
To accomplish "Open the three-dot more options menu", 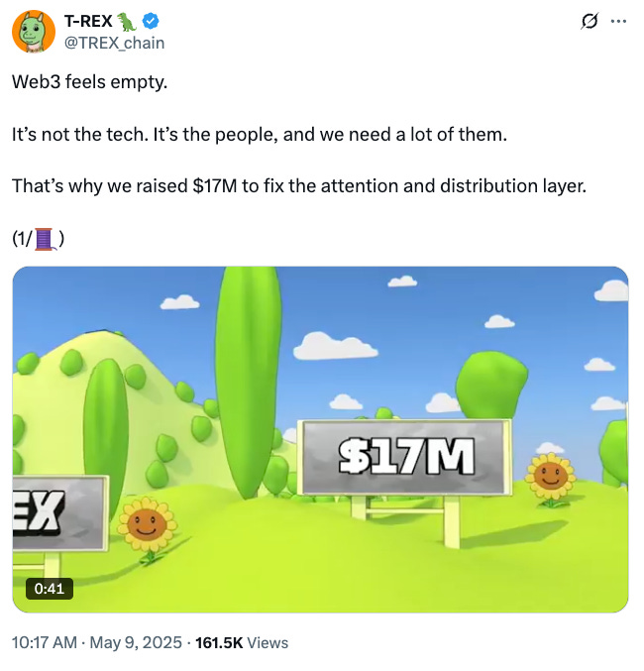I will pos(618,21).
